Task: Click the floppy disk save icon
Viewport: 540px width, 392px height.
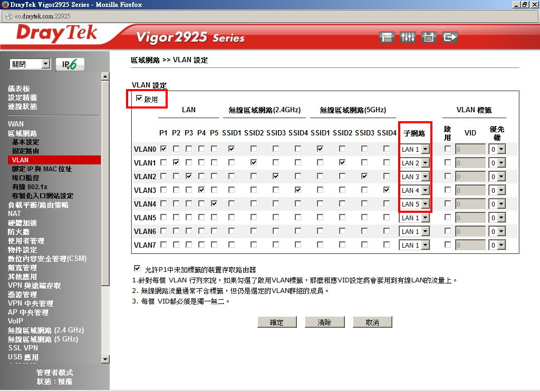Action: tap(429, 37)
